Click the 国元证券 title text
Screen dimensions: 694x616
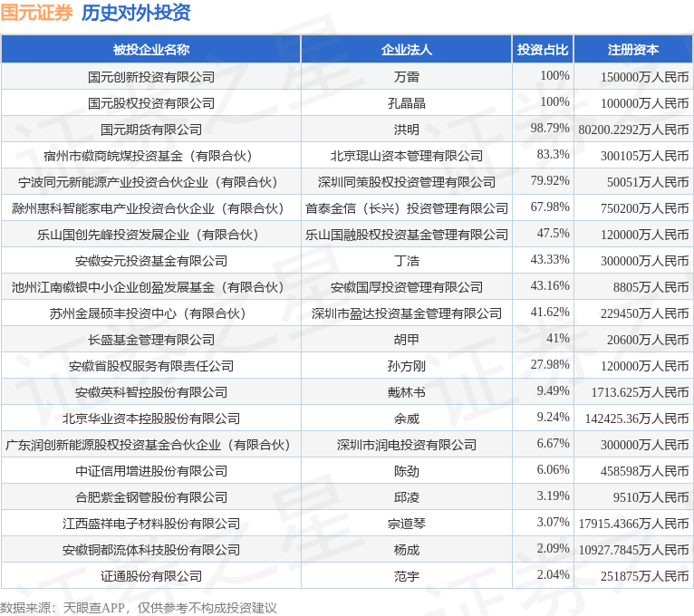36,12
